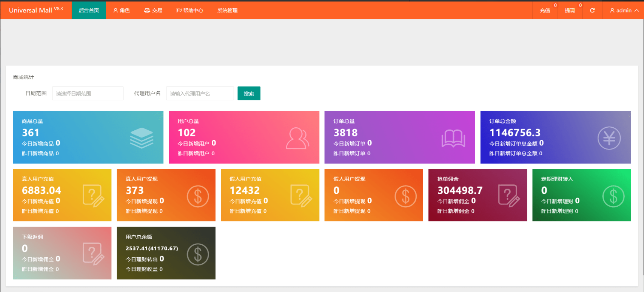Viewport: 644px width, 292px height.
Task: Click the edit note icon in 抢单佣金 card
Action: pyautogui.click(x=509, y=196)
